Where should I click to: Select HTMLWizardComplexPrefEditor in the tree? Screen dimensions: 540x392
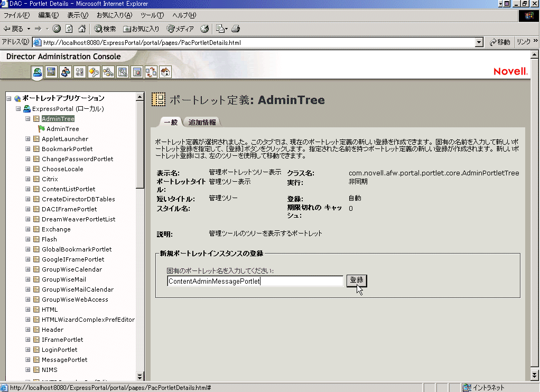(x=88, y=320)
